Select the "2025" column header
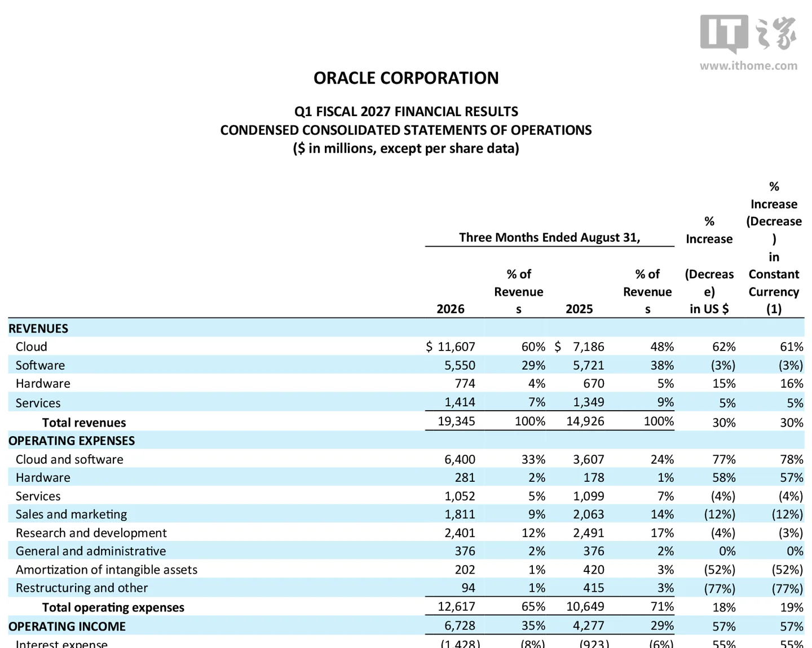 (579, 309)
